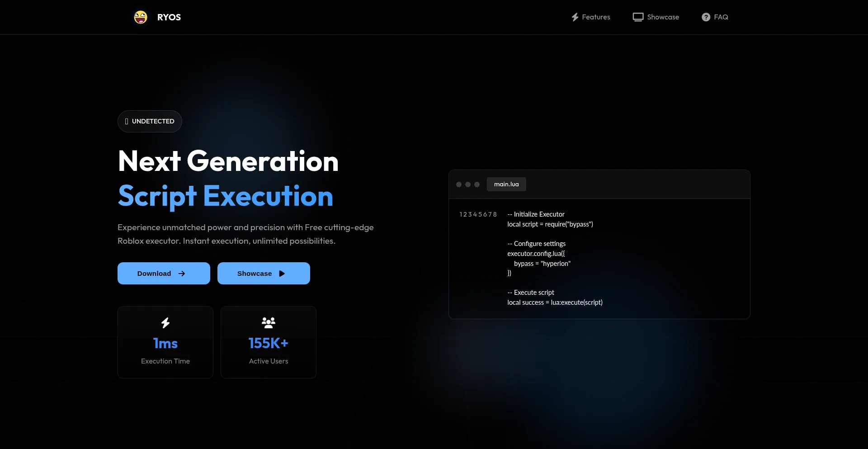Open the FAQ navigation link

coord(721,17)
